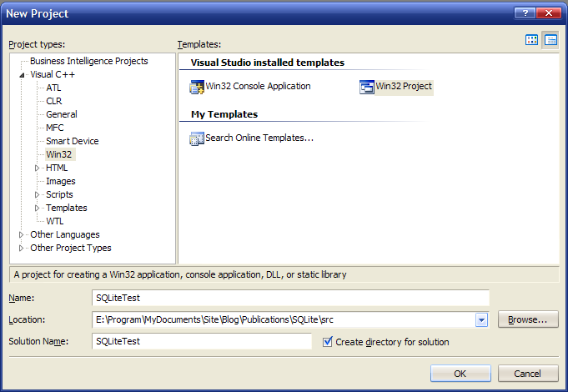Screen dimensions: 568x392
Task: Select the Smart Device project type
Action: (x=72, y=141)
